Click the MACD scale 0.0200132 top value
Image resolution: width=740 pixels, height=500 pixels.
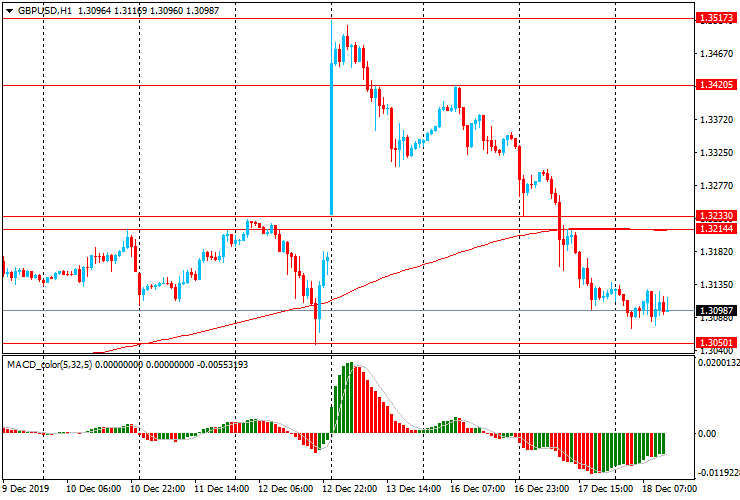pyautogui.click(x=719, y=363)
